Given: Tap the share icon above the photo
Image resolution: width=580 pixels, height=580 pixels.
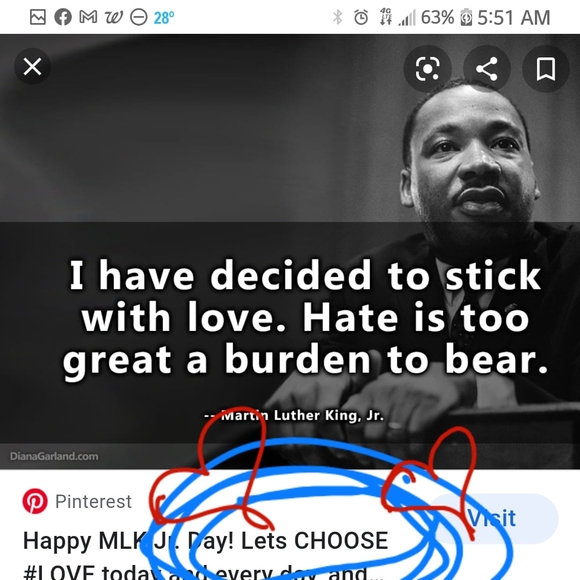Looking at the screenshot, I should [x=486, y=68].
